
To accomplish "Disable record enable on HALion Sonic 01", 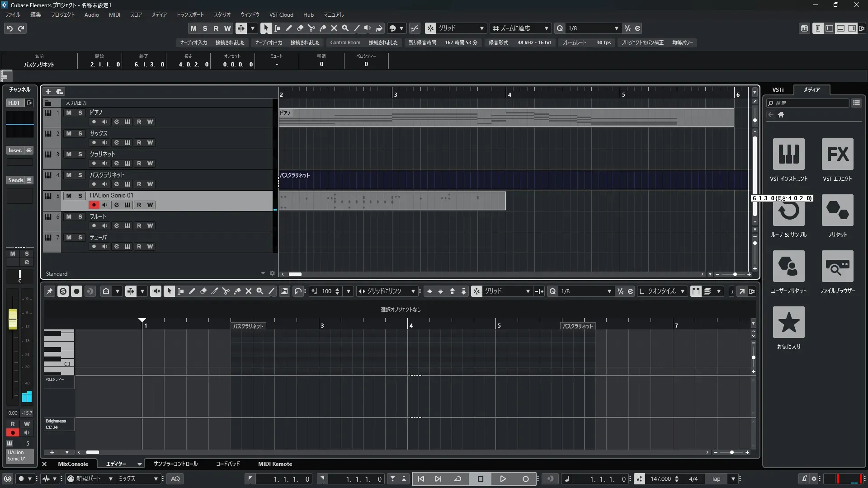I will point(94,205).
